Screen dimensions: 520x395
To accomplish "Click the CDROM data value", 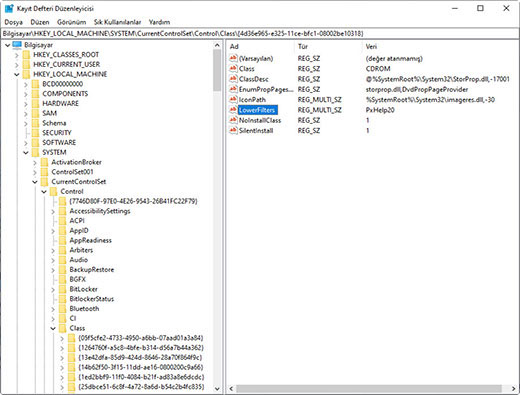I will pos(378,69).
